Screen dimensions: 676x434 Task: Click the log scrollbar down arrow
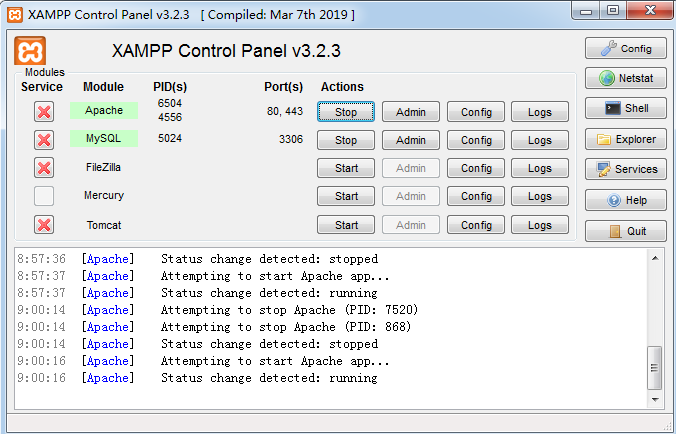click(655, 400)
